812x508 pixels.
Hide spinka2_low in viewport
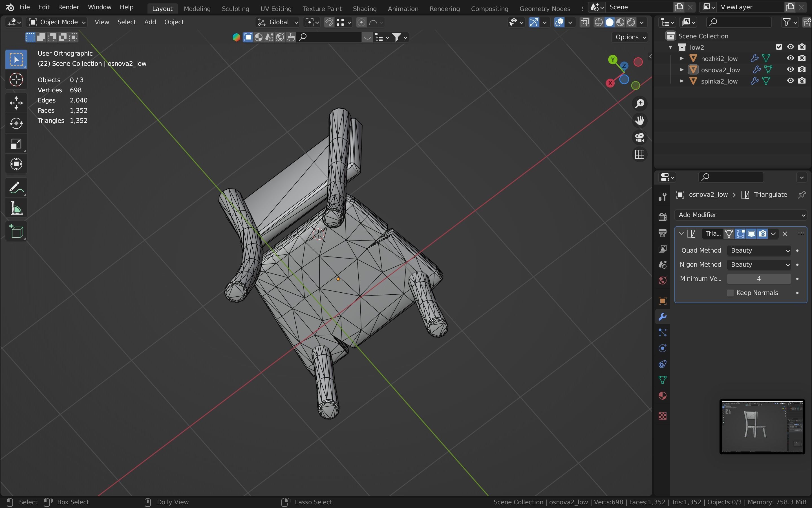tap(791, 81)
